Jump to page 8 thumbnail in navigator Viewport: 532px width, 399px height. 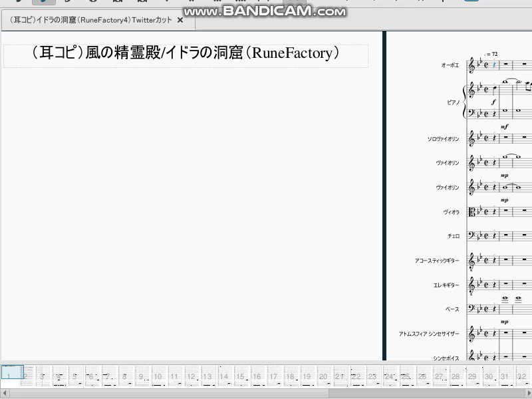point(125,376)
